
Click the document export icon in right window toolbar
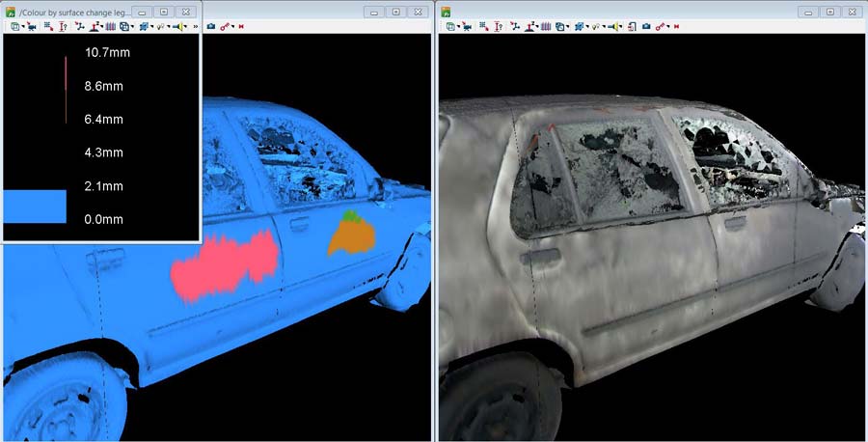(x=632, y=27)
